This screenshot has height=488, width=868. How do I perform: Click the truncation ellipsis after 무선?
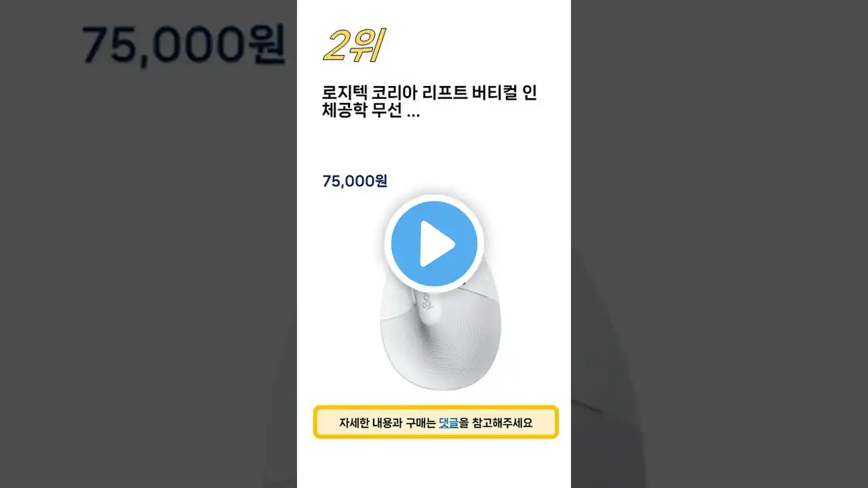413,115
